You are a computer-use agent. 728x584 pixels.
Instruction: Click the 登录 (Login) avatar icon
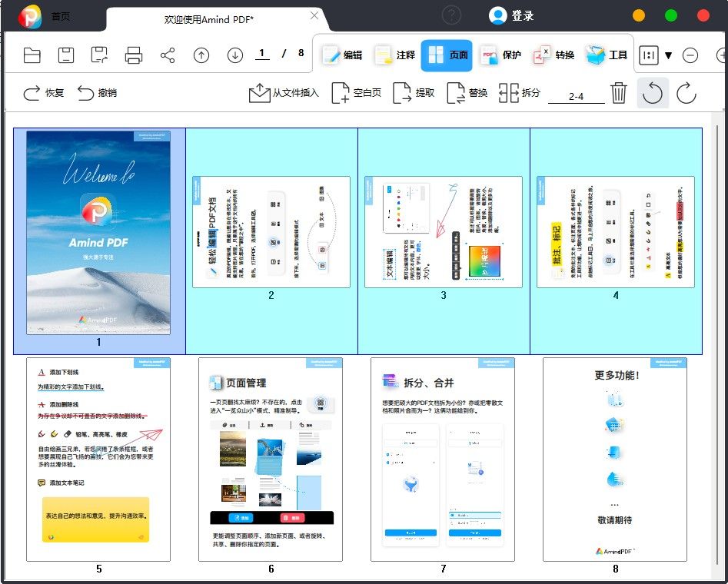coord(497,15)
